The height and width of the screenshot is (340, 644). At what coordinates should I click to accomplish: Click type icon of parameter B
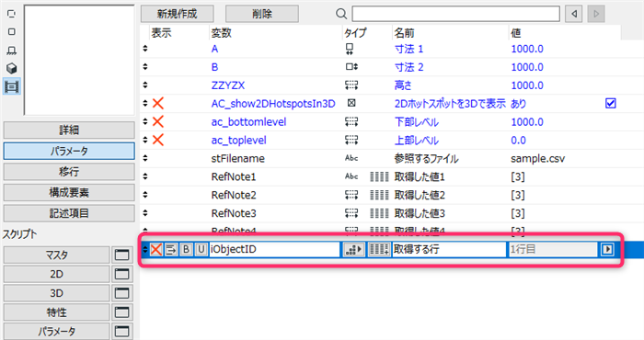point(351,67)
